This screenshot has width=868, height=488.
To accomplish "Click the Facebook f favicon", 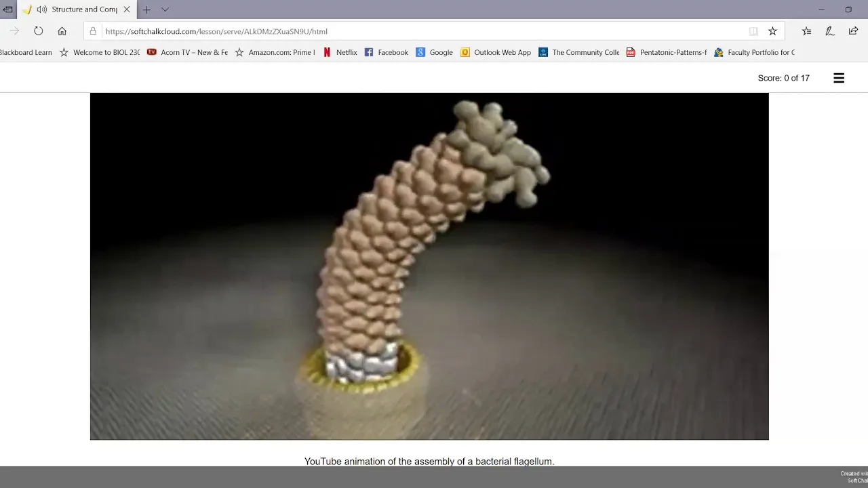I will tap(369, 52).
